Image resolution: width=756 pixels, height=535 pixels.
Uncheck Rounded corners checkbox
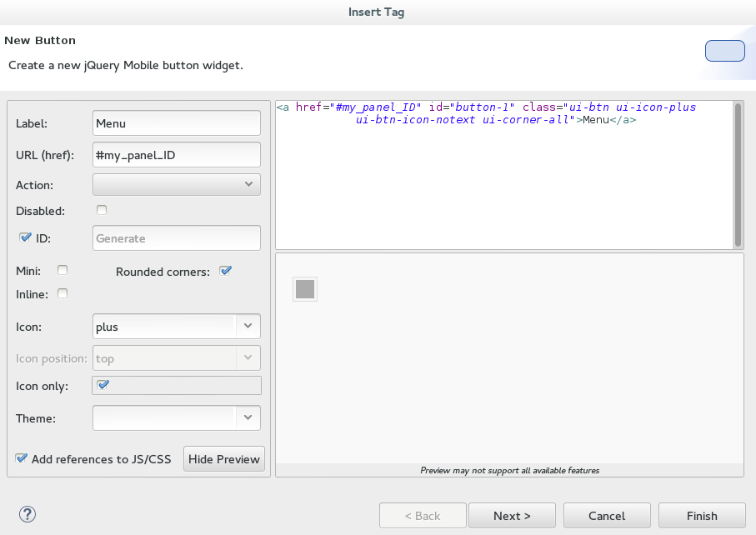225,271
